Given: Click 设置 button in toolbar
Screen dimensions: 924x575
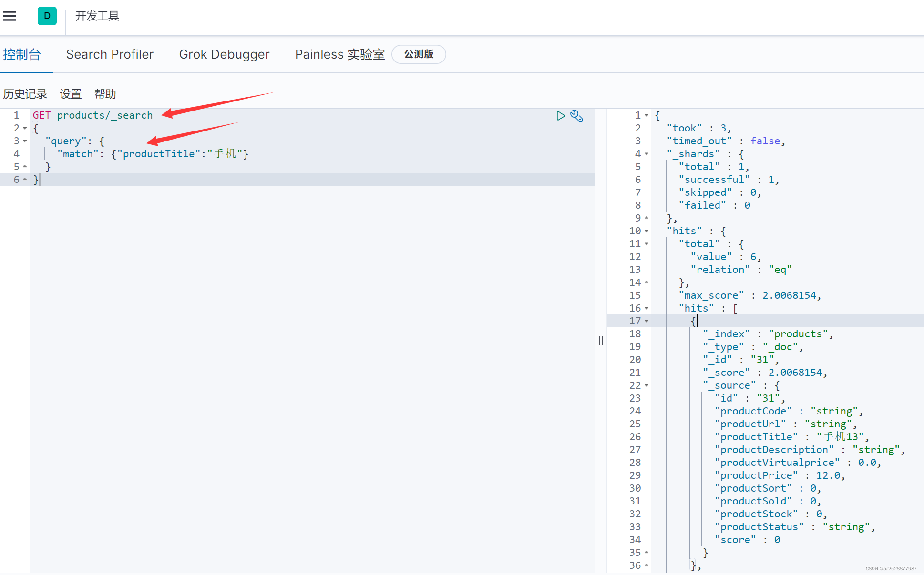Looking at the screenshot, I should 71,93.
